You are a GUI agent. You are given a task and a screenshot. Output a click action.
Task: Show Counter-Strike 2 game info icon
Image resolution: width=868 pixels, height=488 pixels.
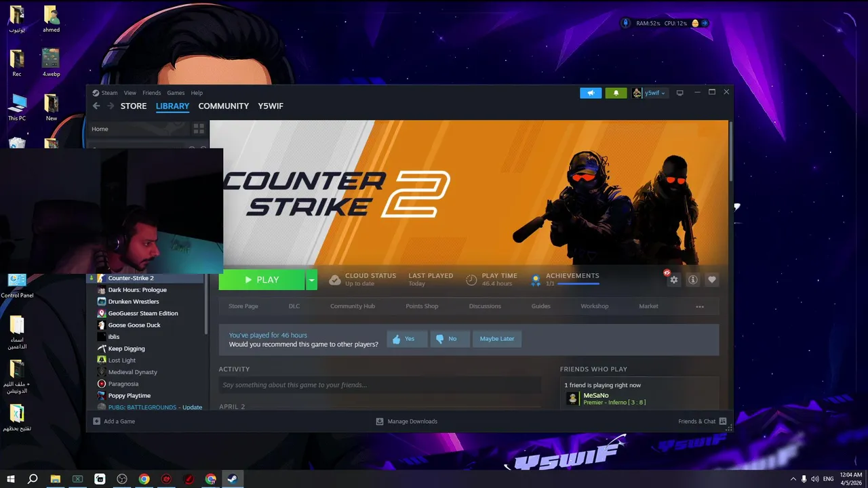tap(692, 279)
